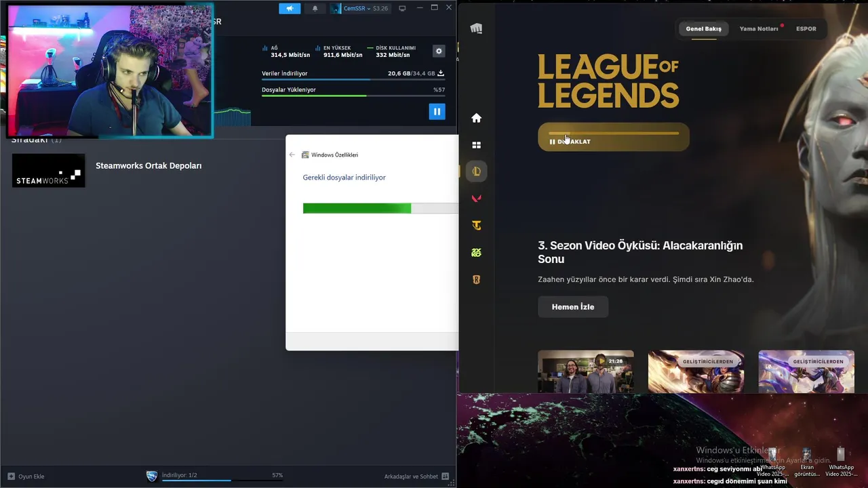Image resolution: width=868 pixels, height=488 pixels.
Task: Select Teamfight Tactics sidebar icon
Action: 476,226
